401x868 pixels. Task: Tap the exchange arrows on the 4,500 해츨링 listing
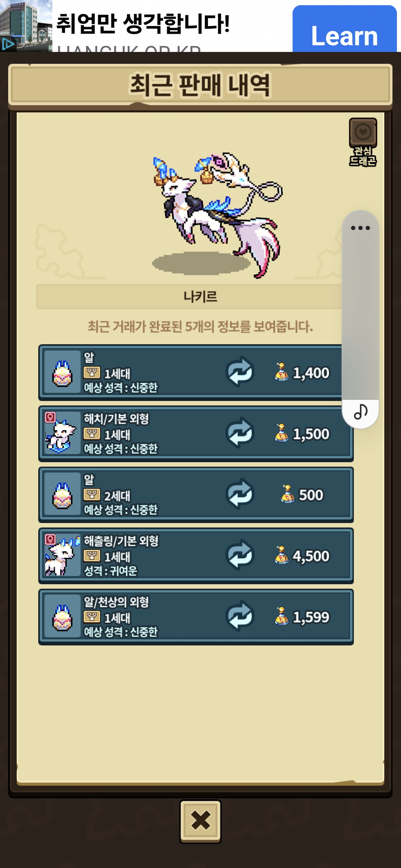click(x=240, y=555)
